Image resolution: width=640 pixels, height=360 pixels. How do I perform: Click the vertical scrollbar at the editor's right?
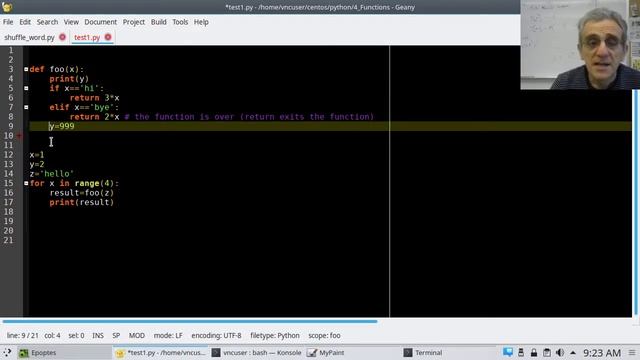635,202
